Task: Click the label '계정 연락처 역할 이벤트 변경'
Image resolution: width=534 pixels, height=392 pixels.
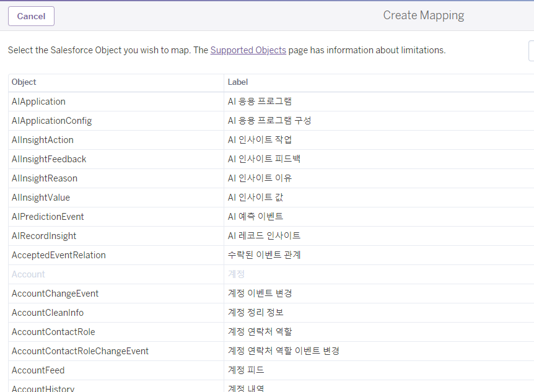Action: pos(283,351)
